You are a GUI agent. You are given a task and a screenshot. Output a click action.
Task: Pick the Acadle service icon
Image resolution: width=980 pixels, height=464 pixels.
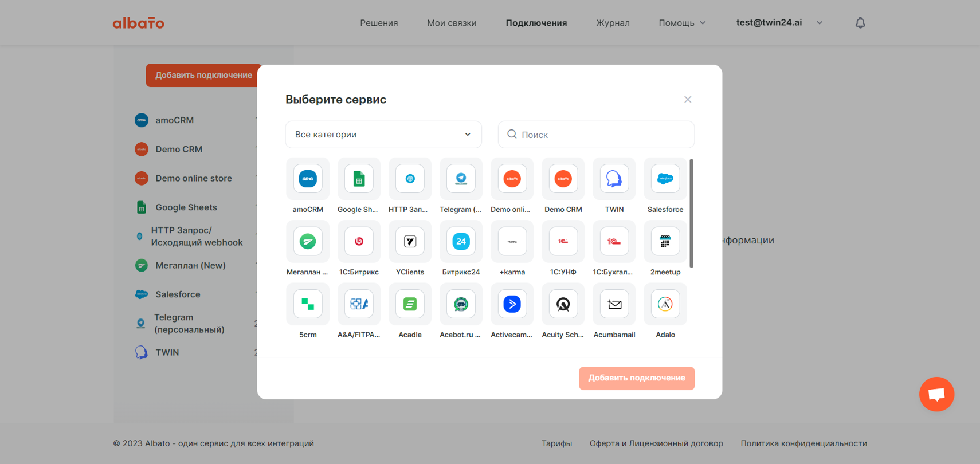coord(410,304)
